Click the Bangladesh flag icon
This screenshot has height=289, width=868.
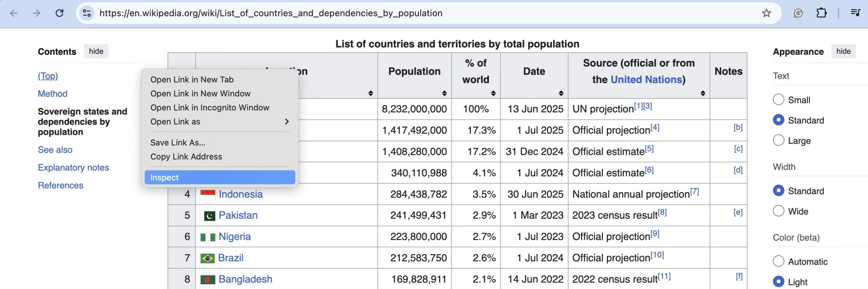click(x=208, y=279)
